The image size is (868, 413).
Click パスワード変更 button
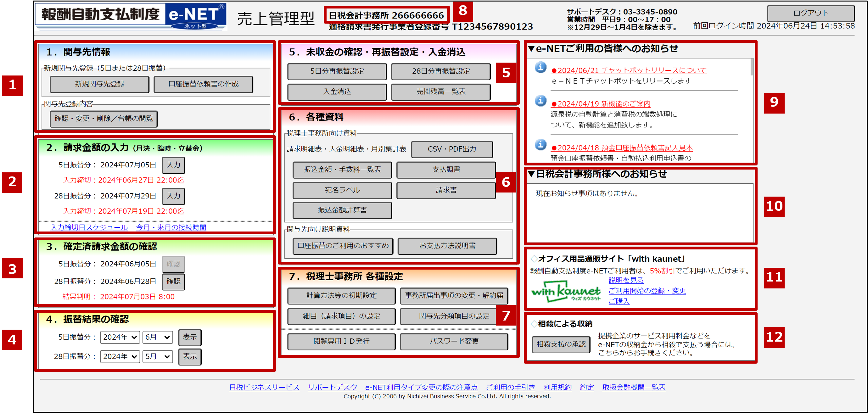point(454,341)
